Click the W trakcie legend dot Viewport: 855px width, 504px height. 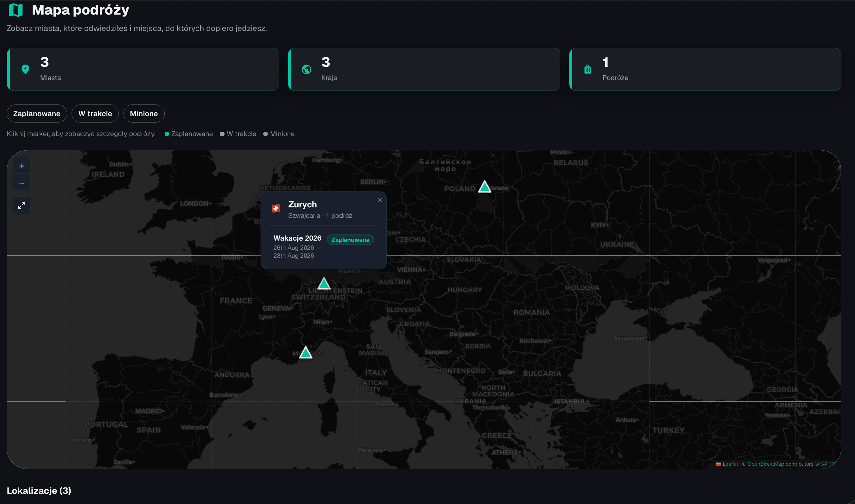point(222,134)
